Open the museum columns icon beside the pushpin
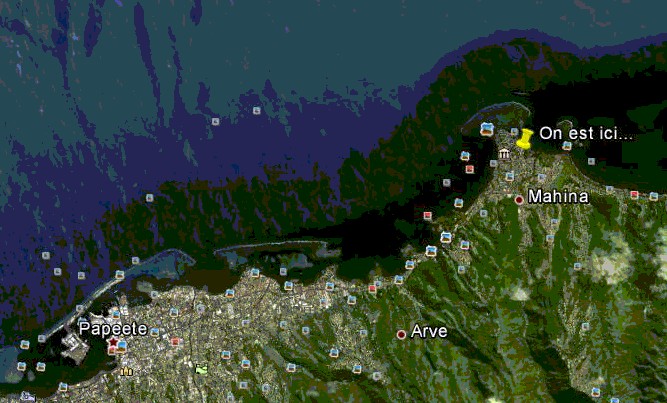 (504, 154)
